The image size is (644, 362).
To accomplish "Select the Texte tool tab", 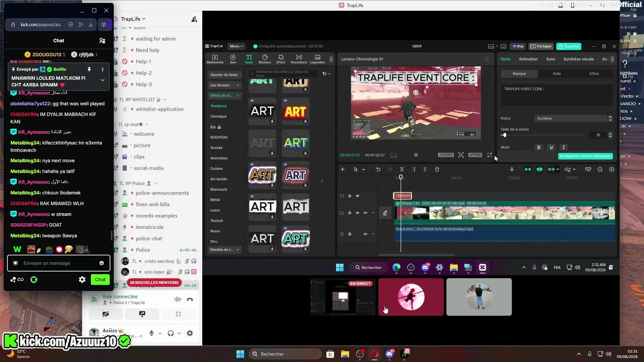I will (249, 59).
